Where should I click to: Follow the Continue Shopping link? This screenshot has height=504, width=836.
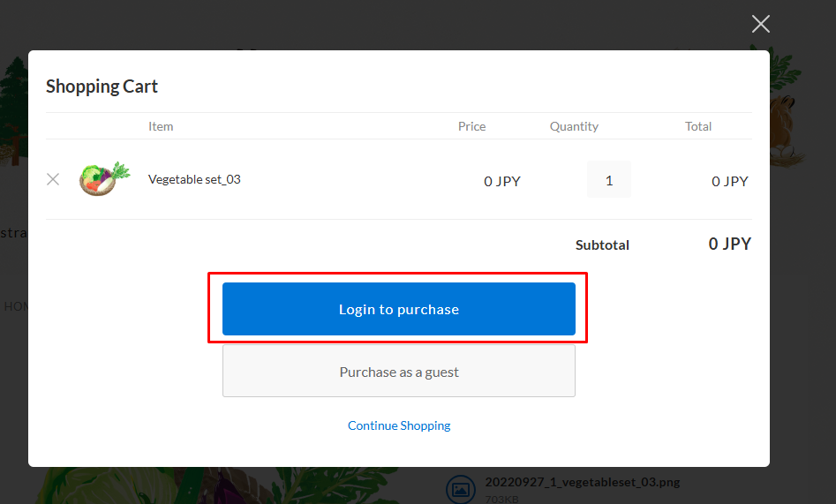click(399, 425)
